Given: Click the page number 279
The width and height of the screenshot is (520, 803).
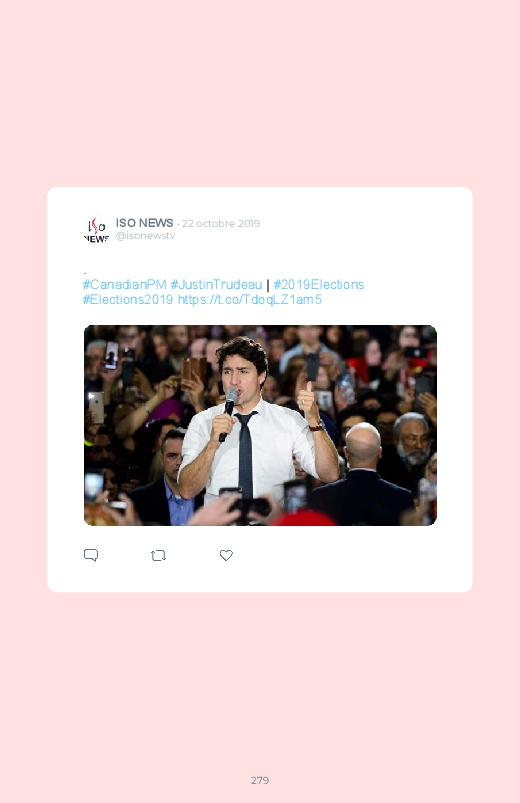Looking at the screenshot, I should tap(260, 780).
